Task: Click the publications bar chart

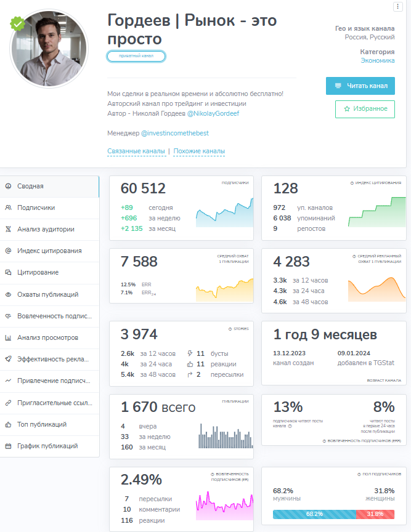Action: click(226, 436)
